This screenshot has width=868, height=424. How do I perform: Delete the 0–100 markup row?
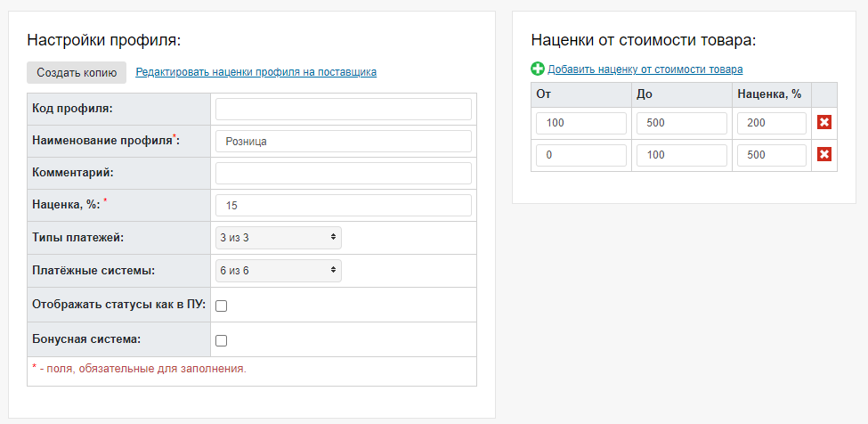click(x=824, y=155)
